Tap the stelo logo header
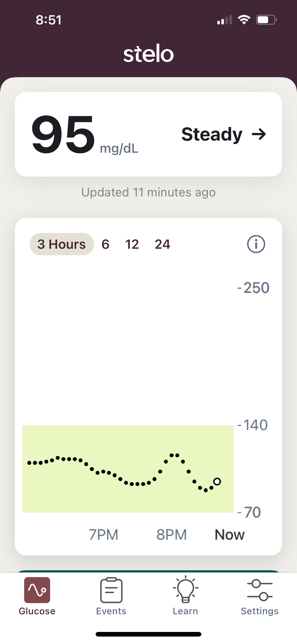Image resolution: width=297 pixels, height=644 pixels. [x=148, y=53]
